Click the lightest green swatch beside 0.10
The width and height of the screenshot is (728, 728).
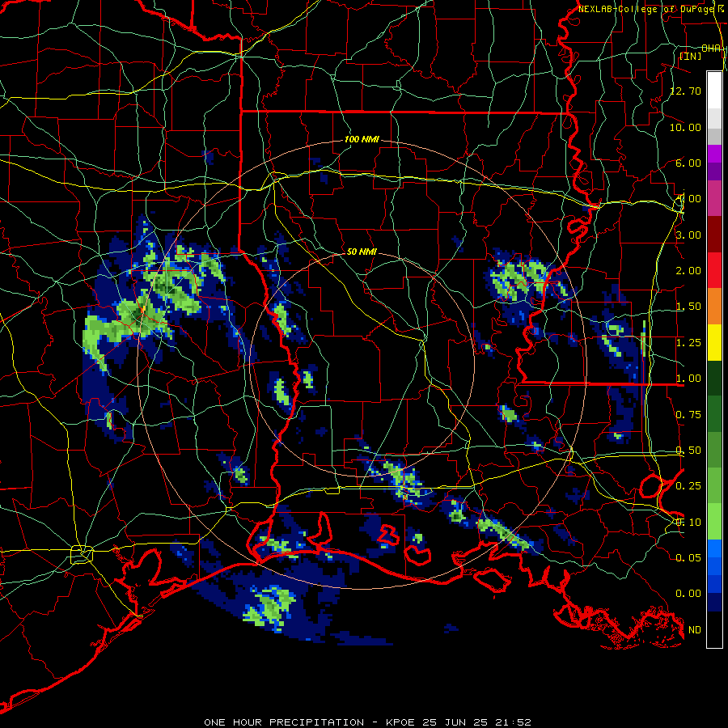[714, 522]
